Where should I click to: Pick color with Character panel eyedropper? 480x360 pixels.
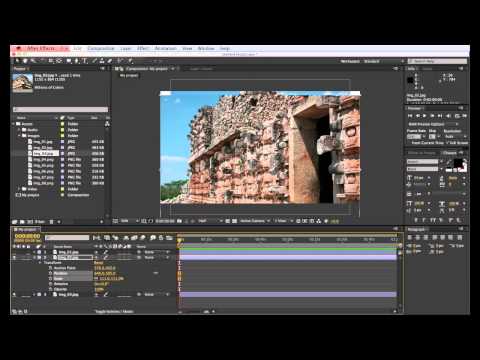tap(450, 162)
